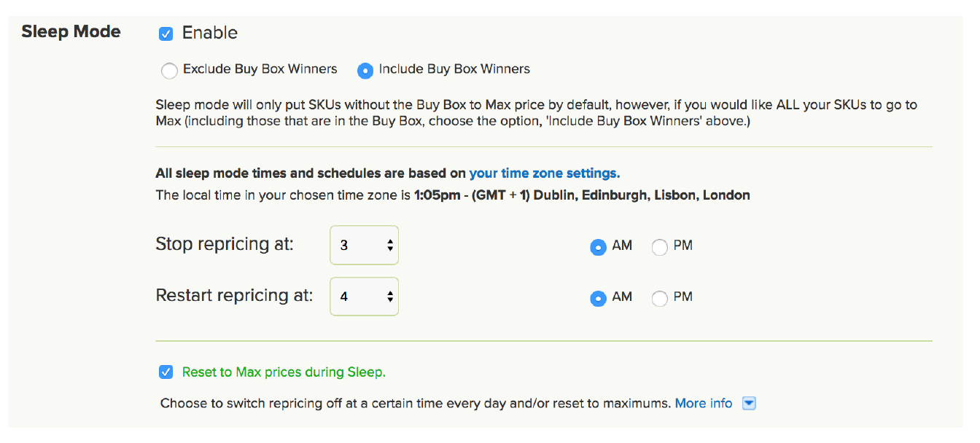980x443 pixels.
Task: Click the 'Choose to switch repricing off' help text
Action: (415, 403)
